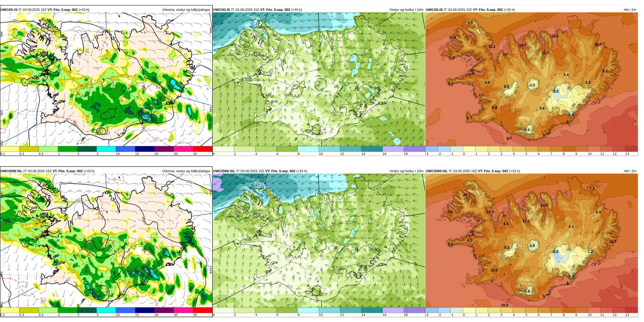Click the 11.8 temperature value on the IG-IS map
The image size is (644, 322).
[452, 38]
